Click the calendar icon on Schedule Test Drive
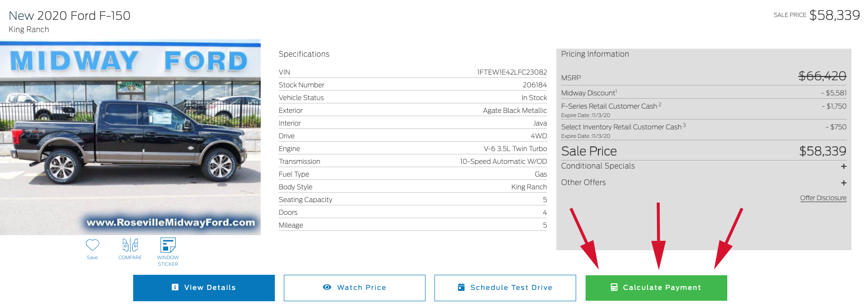 click(461, 287)
